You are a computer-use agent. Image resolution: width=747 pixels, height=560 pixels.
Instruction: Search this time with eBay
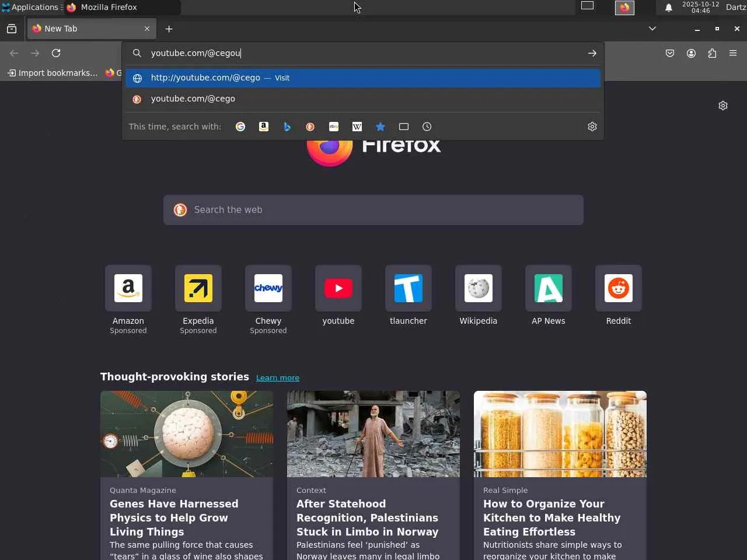tap(334, 127)
